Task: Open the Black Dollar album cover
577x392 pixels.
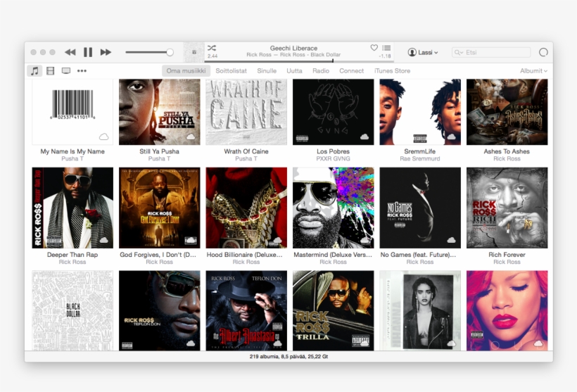Action: click(72, 310)
